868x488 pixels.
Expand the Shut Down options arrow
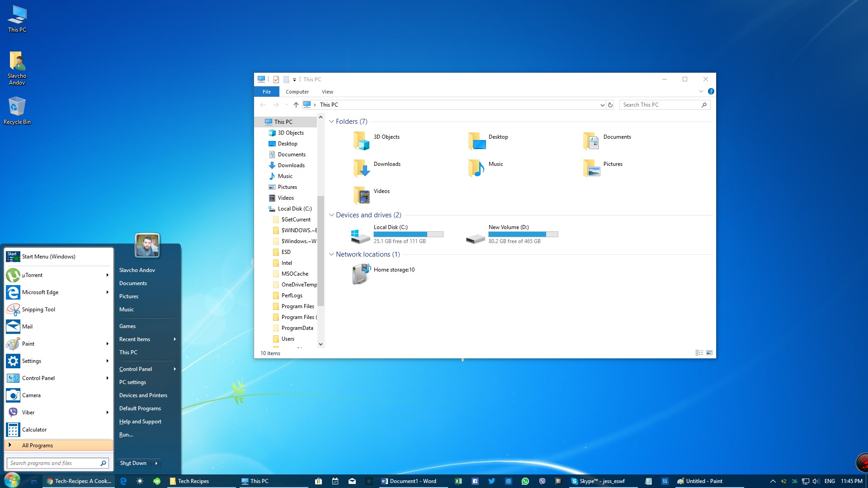(156, 463)
